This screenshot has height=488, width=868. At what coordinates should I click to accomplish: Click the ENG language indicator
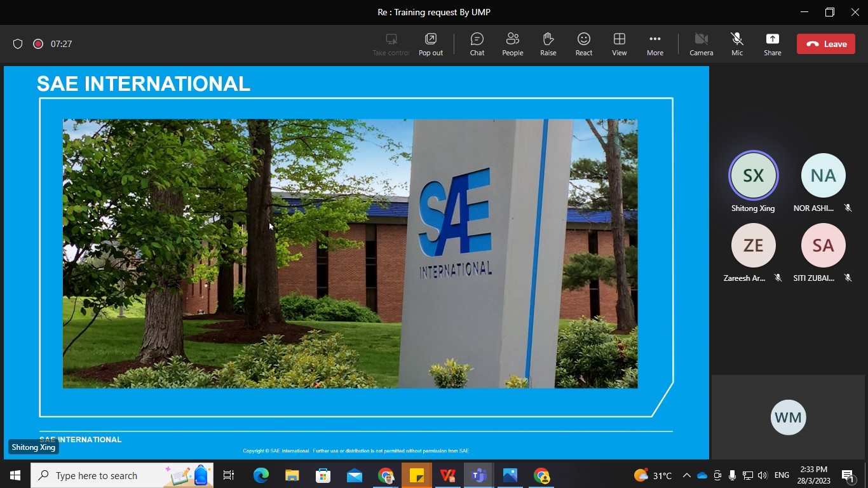click(x=782, y=475)
